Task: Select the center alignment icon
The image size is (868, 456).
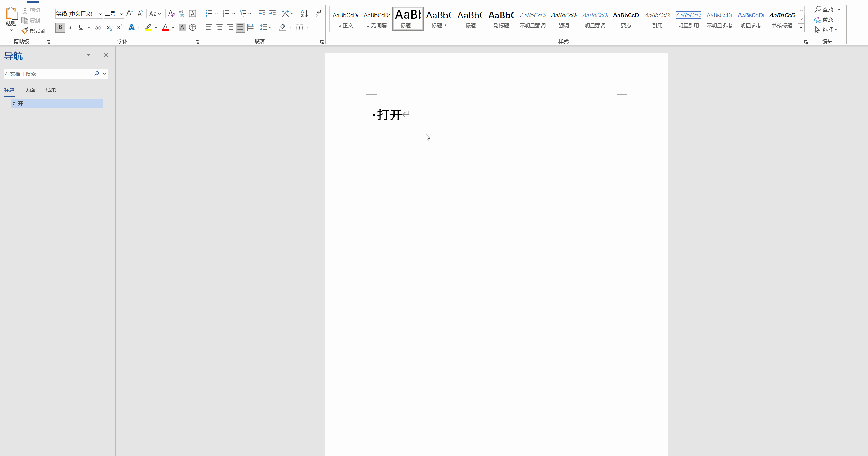Action: click(x=220, y=27)
